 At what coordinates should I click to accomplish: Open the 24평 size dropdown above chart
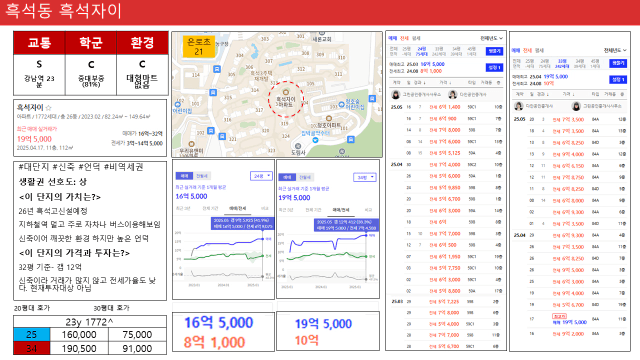click(261, 176)
